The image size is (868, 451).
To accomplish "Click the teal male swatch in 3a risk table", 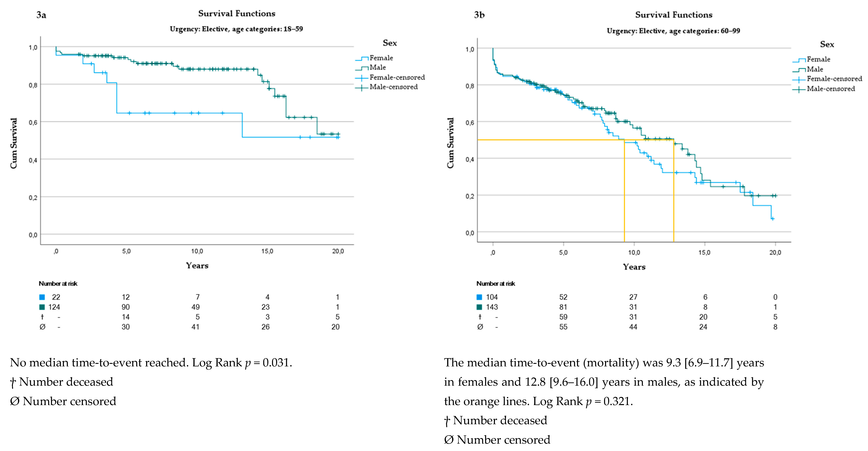I will pyautogui.click(x=42, y=307).
